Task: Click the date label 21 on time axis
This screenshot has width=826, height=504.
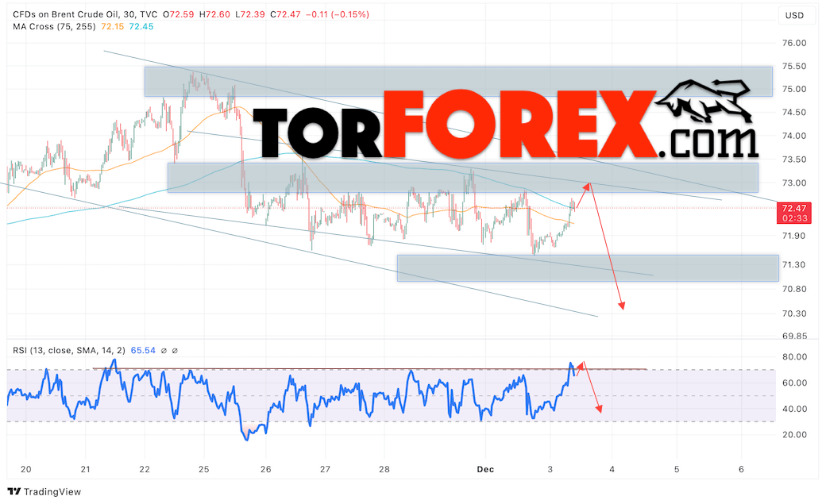Action: 85,469
